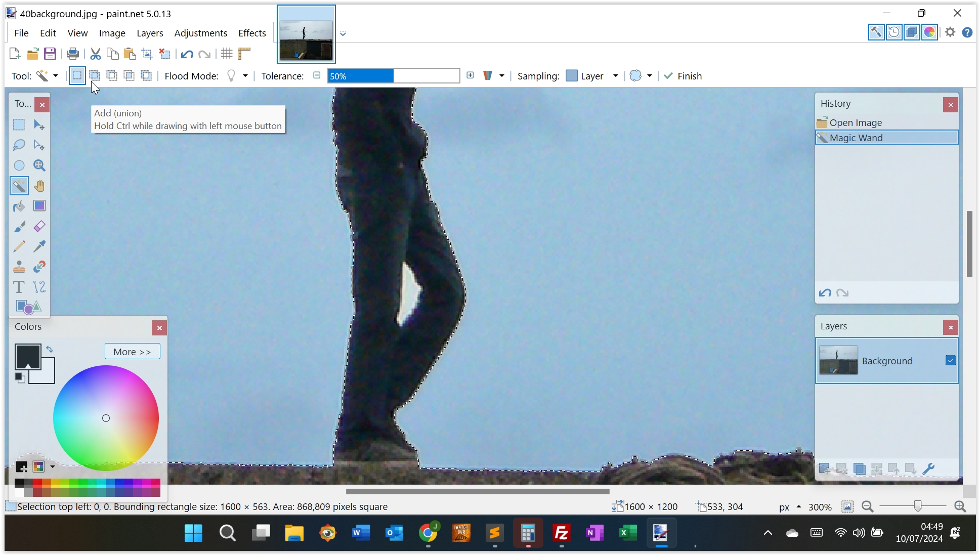The height and width of the screenshot is (555, 980).
Task: Open Layer Properties wrench icon
Action: pyautogui.click(x=928, y=469)
